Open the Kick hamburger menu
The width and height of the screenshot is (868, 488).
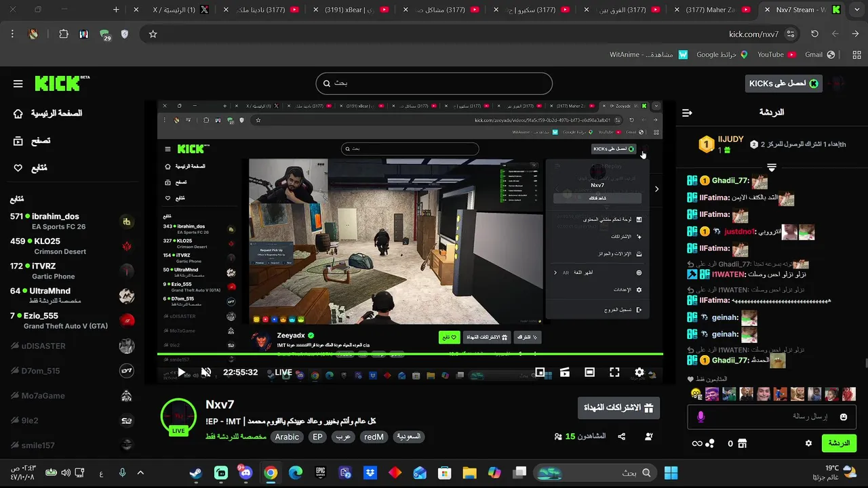pyautogui.click(x=18, y=84)
